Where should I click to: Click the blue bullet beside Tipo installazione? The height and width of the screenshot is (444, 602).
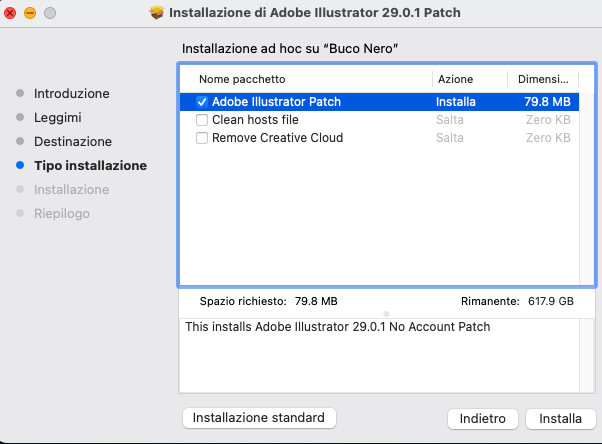[x=20, y=166]
